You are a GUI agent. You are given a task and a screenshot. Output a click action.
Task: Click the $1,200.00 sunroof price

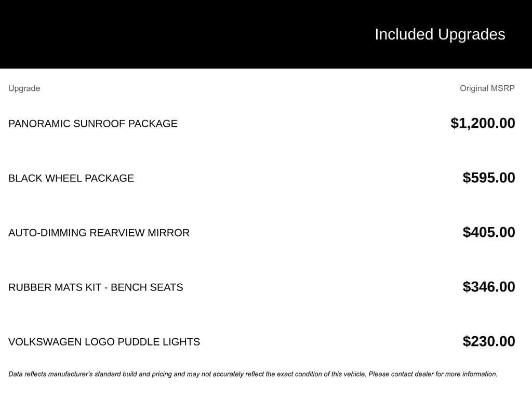tap(483, 123)
